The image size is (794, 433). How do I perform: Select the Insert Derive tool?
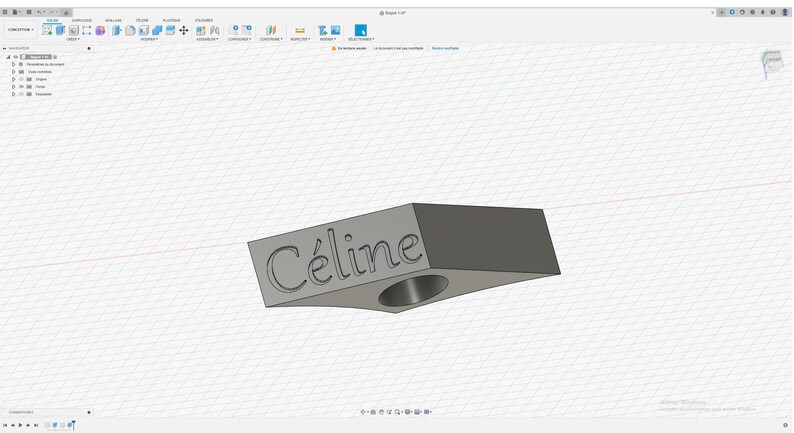point(322,30)
